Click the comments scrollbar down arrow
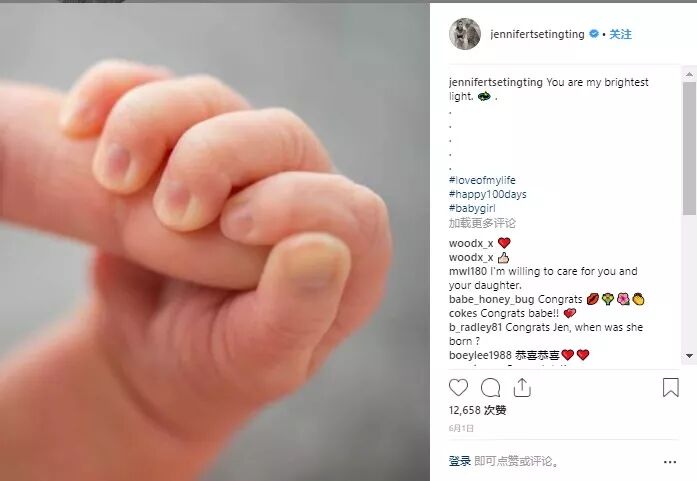This screenshot has width=697, height=481. (x=689, y=356)
